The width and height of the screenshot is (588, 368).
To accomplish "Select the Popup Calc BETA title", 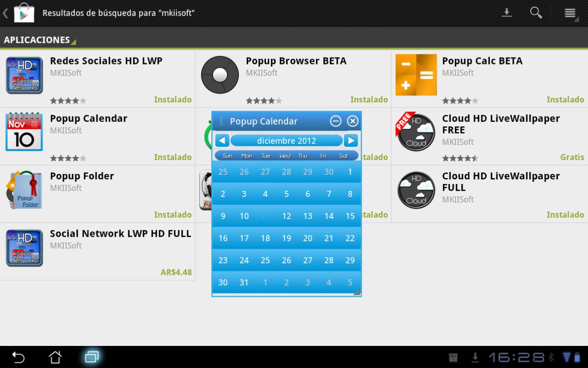I will coord(482,61).
